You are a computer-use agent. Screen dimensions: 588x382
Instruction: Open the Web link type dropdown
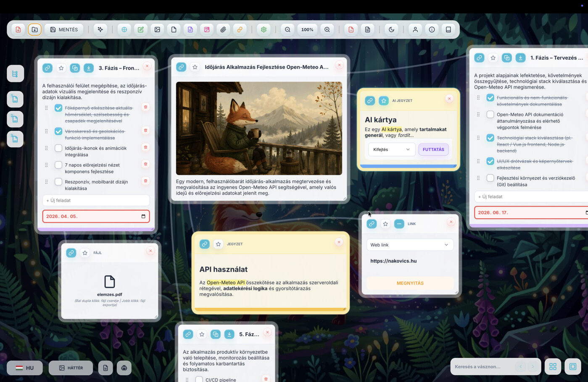point(410,245)
